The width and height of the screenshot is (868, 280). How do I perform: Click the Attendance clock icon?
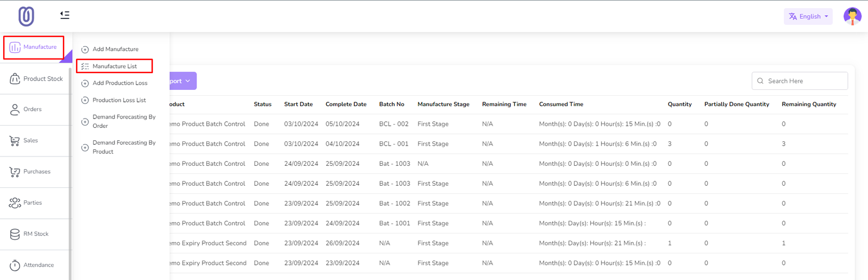coord(15,265)
